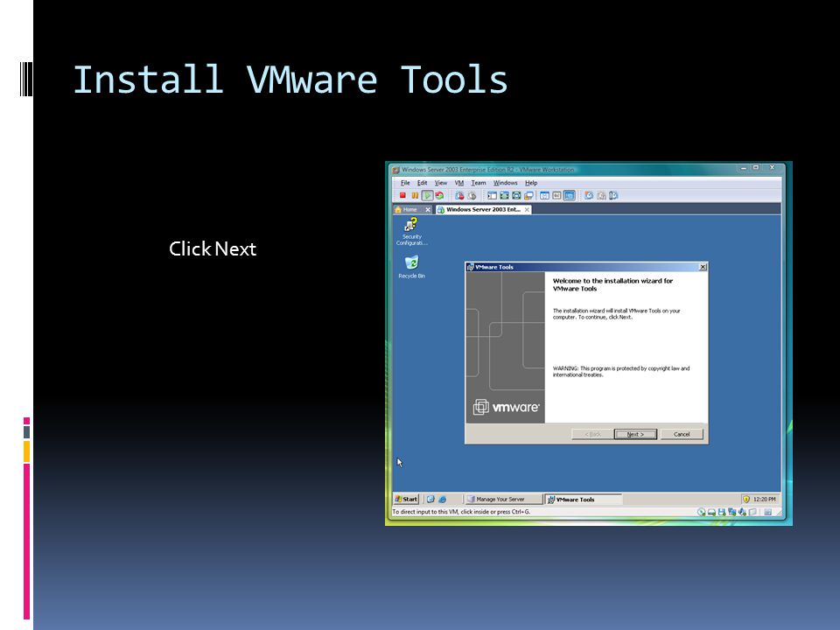840x630 pixels.
Task: Click the floppy device status bar icon
Action: tap(722, 512)
